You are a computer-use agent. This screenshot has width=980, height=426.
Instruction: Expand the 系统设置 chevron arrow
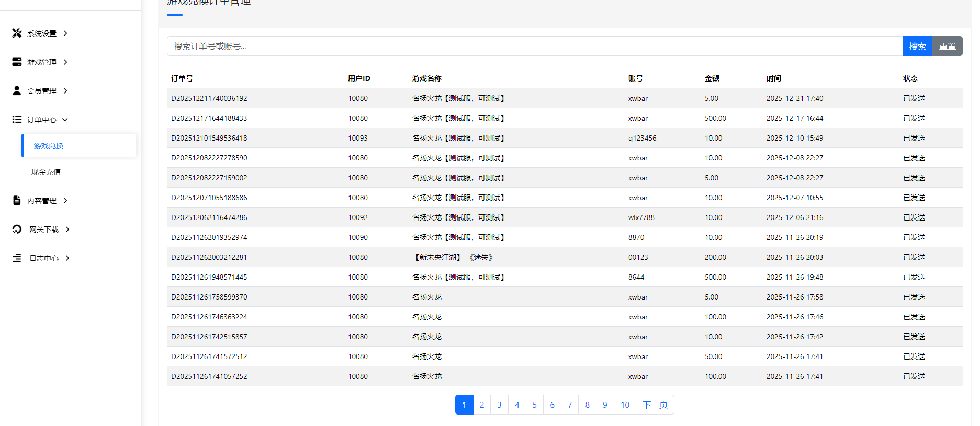tap(65, 33)
